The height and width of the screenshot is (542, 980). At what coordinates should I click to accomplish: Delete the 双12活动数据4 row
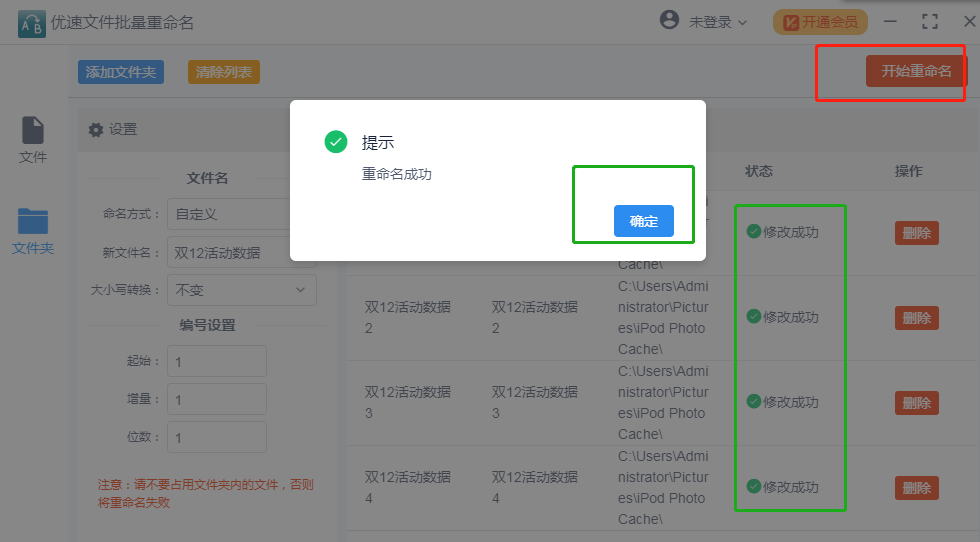click(x=917, y=488)
